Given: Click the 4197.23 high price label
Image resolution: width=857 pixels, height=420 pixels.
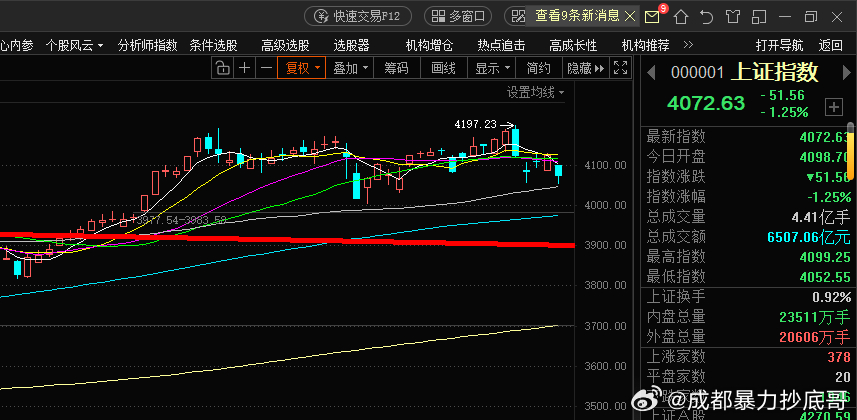Looking at the screenshot, I should coord(475,124).
